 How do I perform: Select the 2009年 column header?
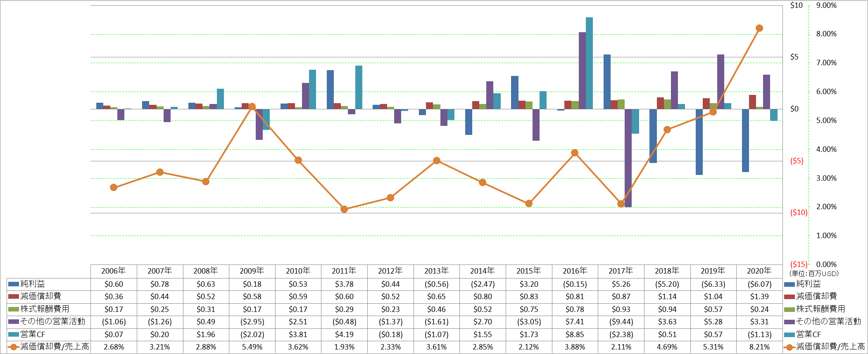[x=252, y=271]
